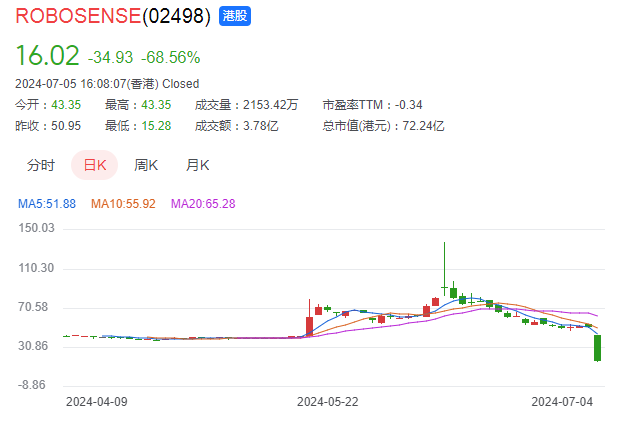This screenshot has width=621, height=426.
Task: Click the large green final-day candlestick
Action: coord(597,348)
